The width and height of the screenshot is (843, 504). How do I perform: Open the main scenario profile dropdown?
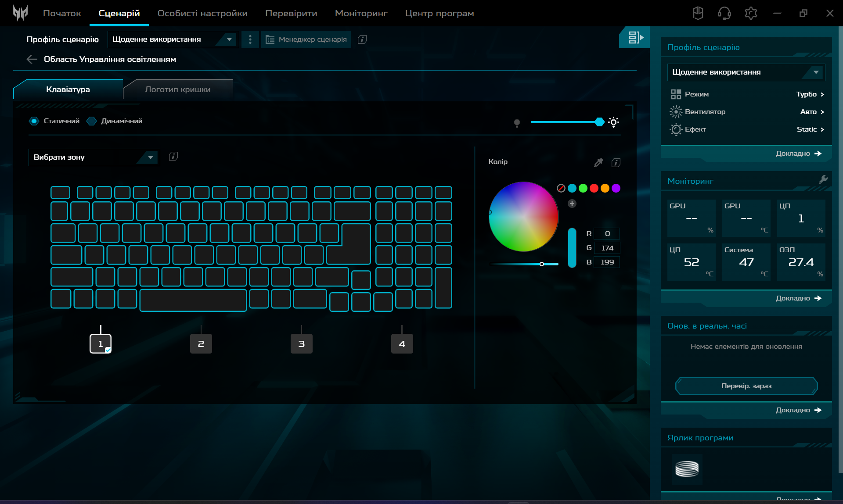173,39
